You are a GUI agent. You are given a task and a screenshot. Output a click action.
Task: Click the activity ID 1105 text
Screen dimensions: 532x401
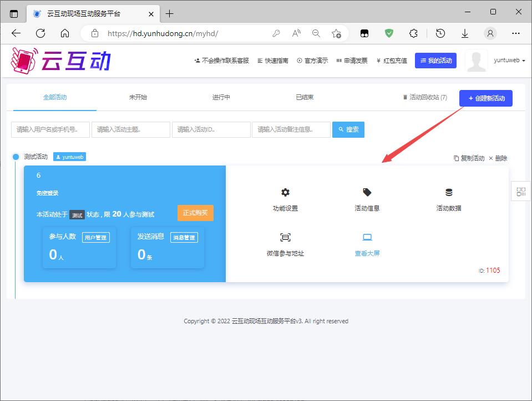coord(489,270)
